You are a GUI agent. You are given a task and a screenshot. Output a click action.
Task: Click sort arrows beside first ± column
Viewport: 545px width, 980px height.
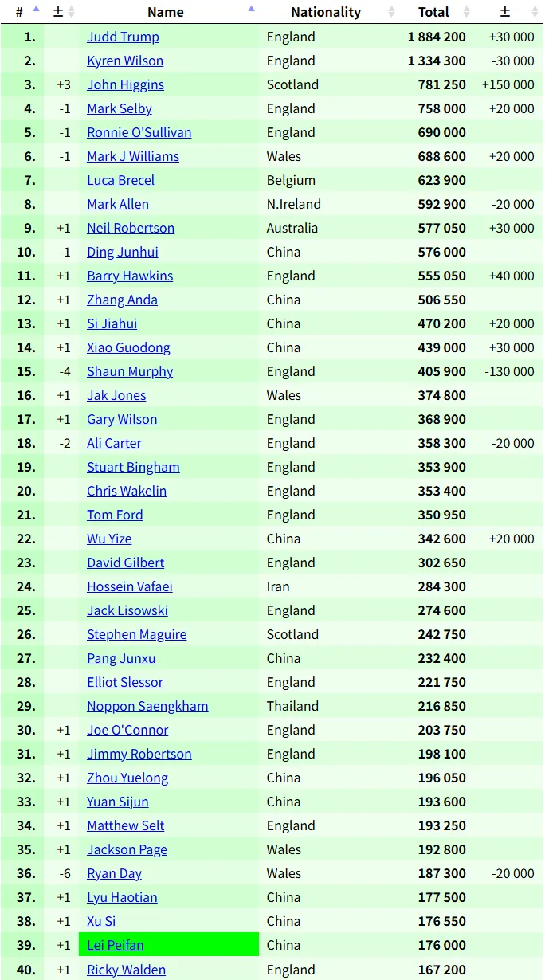tap(71, 12)
